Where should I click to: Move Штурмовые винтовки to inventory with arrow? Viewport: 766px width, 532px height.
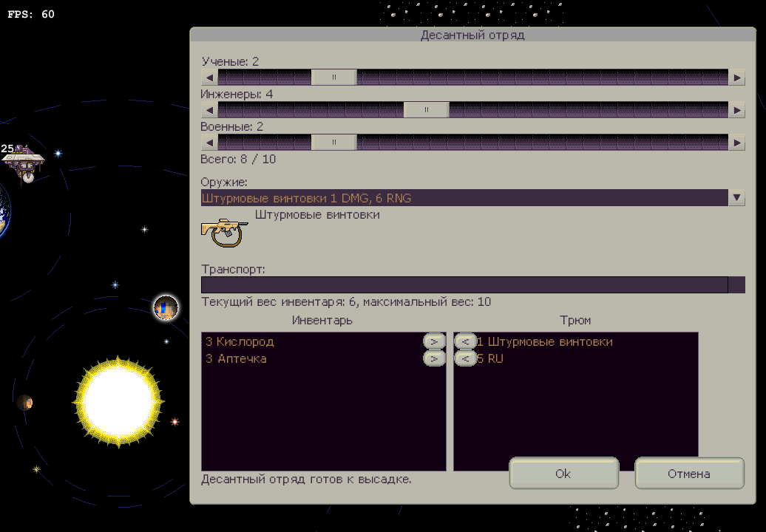click(465, 341)
